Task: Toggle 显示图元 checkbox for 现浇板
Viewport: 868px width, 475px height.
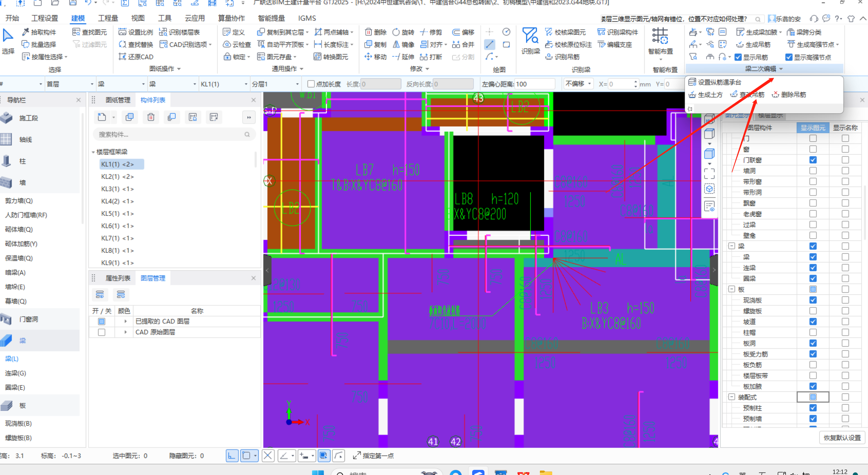Action: 813,300
